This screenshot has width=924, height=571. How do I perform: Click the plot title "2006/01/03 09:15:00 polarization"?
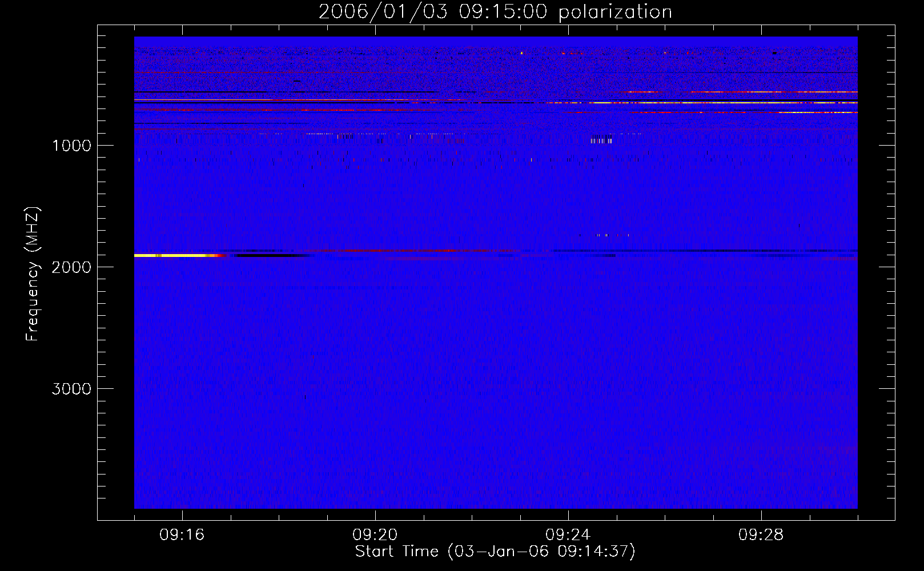(x=495, y=12)
